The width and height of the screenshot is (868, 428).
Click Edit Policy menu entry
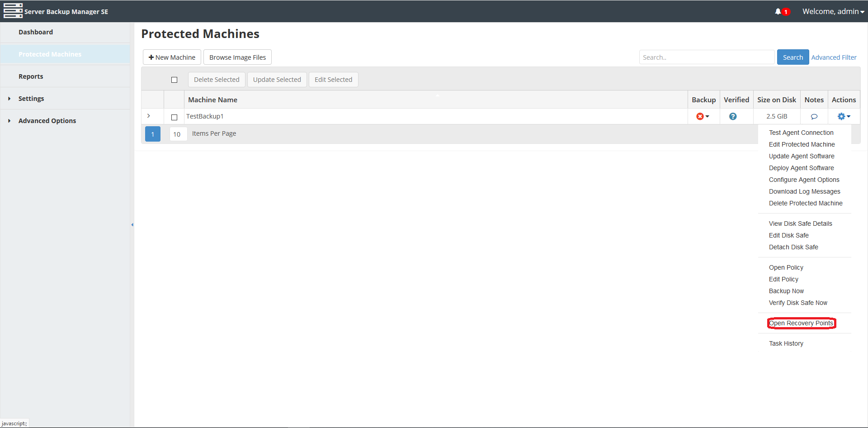point(783,279)
